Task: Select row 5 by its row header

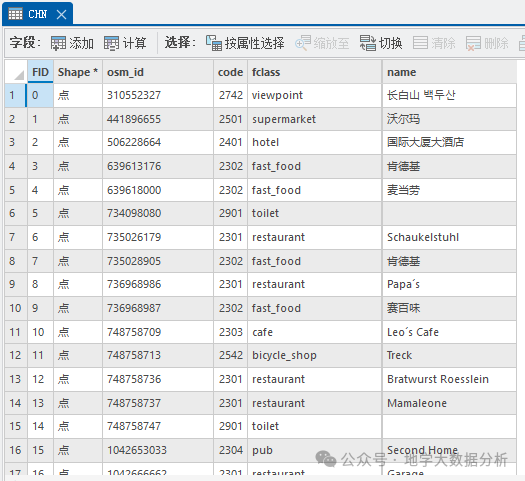Action: pyautogui.click(x=16, y=190)
